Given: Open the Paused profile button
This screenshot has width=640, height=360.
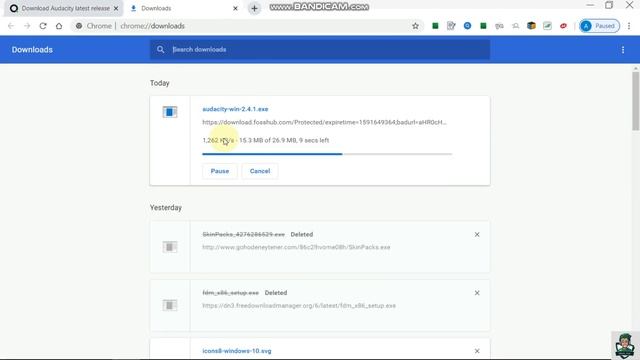Looking at the screenshot, I should point(599,26).
